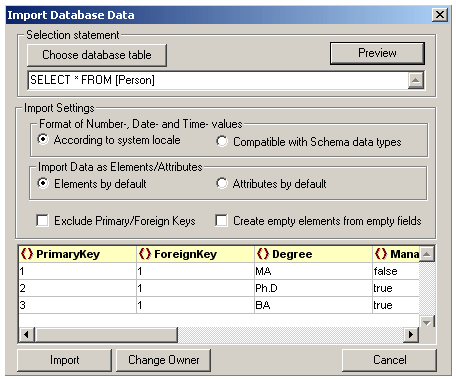This screenshot has height=379, width=456.
Task: Click the Change Owner button
Action: (x=163, y=360)
